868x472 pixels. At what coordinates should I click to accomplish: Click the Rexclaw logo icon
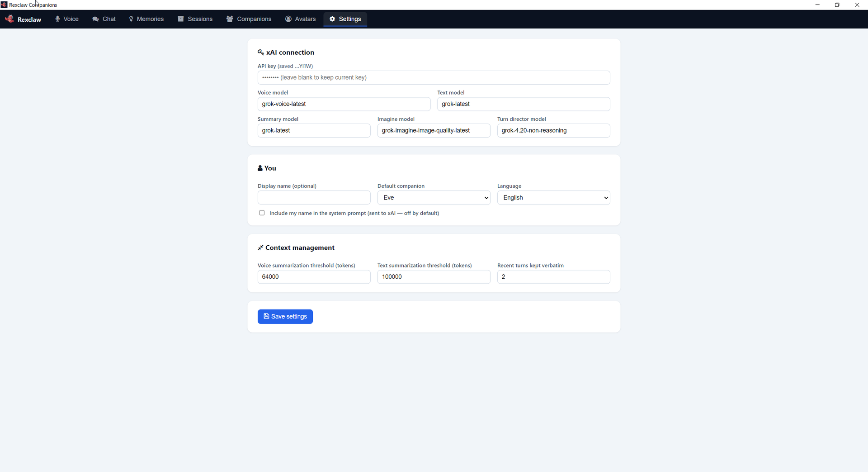point(9,19)
